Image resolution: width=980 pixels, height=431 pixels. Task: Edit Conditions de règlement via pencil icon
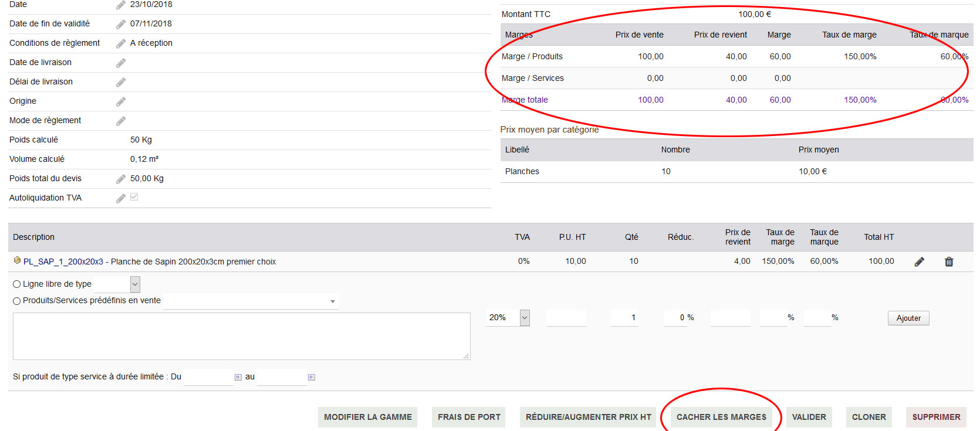pos(121,43)
